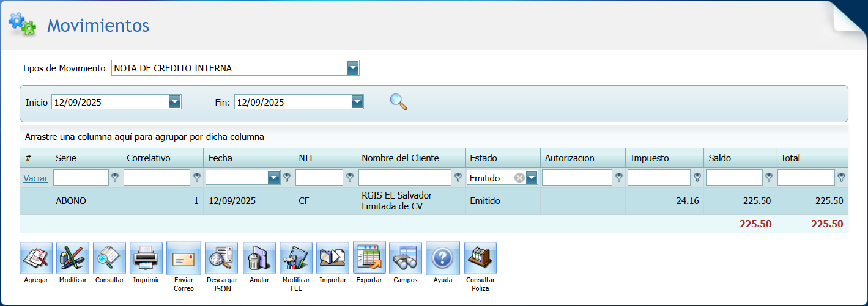Screen dimensions: 868x306
Task: Expand the Tipos de Movimiento dropdown
Action: pos(353,68)
